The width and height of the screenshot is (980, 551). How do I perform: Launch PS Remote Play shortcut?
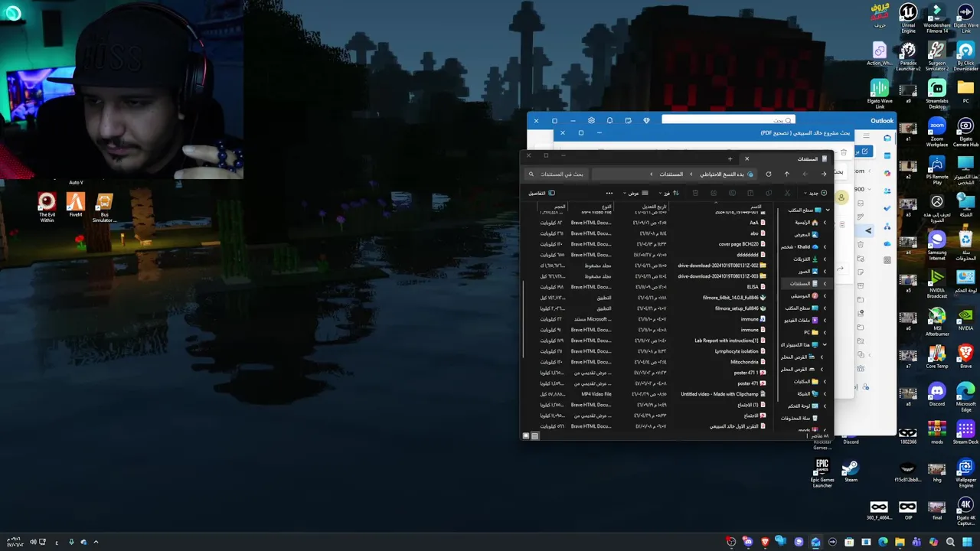[x=936, y=171]
